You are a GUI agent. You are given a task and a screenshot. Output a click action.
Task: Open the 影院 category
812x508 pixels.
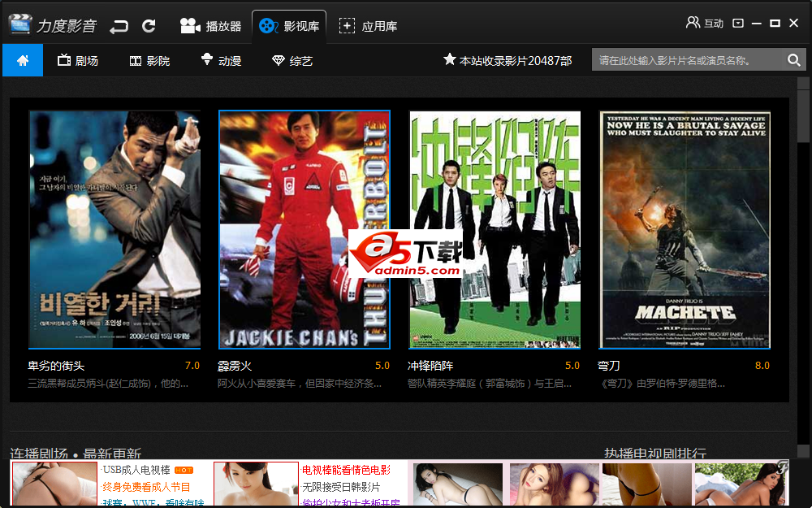(x=149, y=61)
